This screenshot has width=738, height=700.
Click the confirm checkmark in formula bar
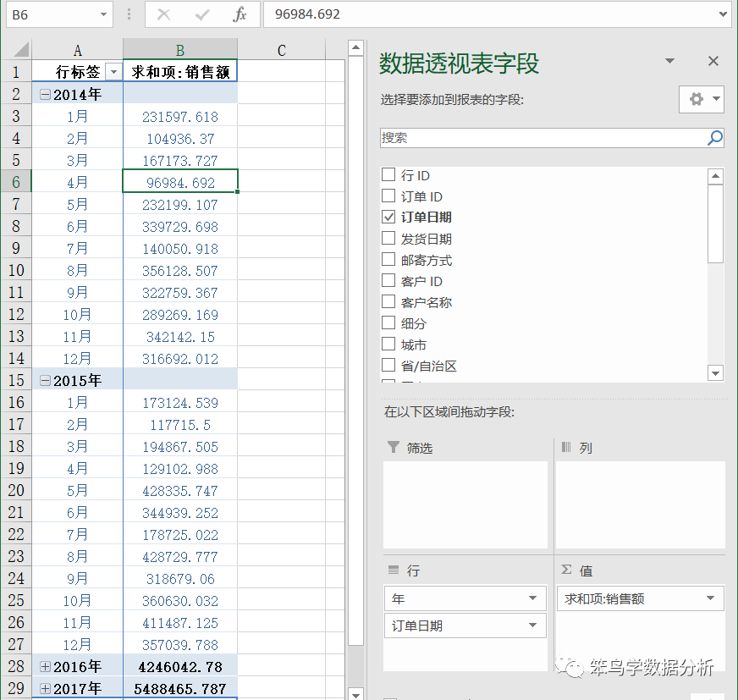[202, 14]
